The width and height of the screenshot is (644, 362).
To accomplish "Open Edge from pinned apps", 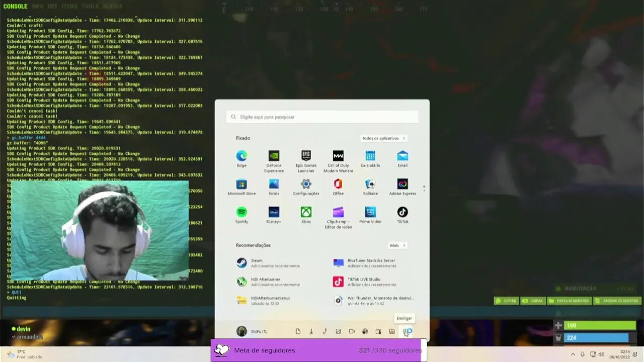I will tap(242, 159).
